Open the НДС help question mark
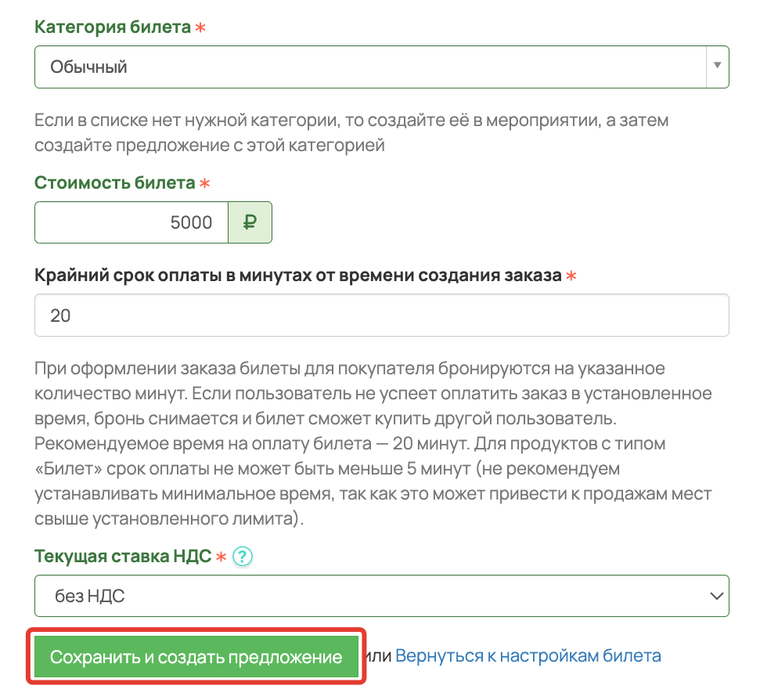Screen dimensions: 778x700 click(243, 556)
